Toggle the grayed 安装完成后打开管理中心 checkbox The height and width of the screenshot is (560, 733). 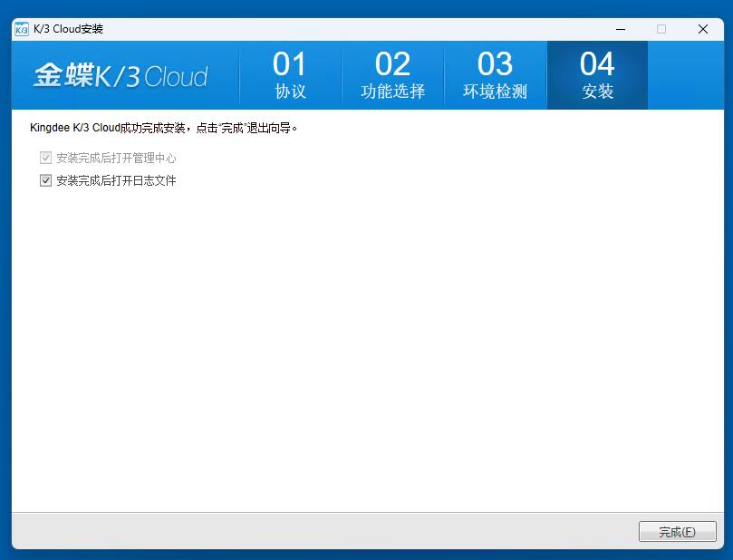click(x=45, y=158)
